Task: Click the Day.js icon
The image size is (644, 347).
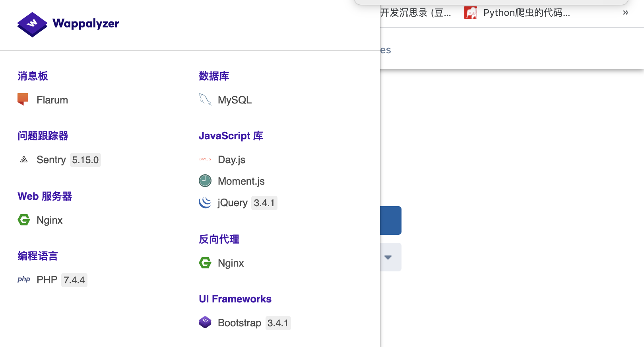Action: coord(205,159)
